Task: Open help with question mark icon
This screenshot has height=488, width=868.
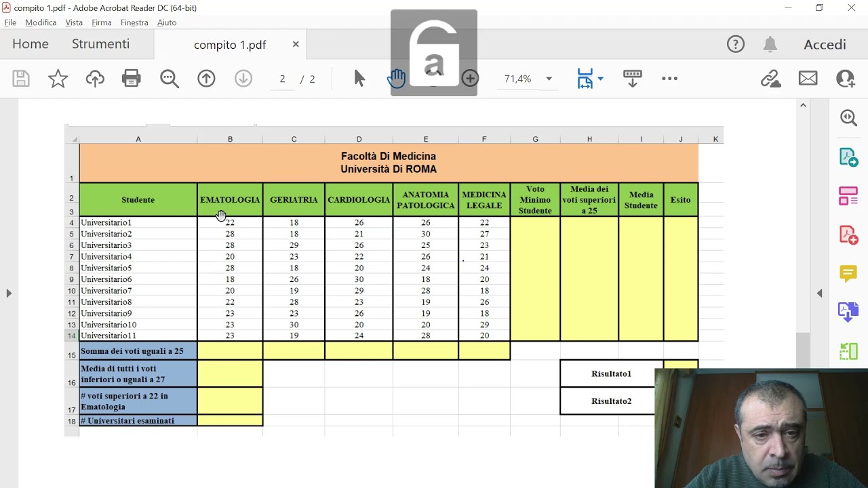Action: 736,45
